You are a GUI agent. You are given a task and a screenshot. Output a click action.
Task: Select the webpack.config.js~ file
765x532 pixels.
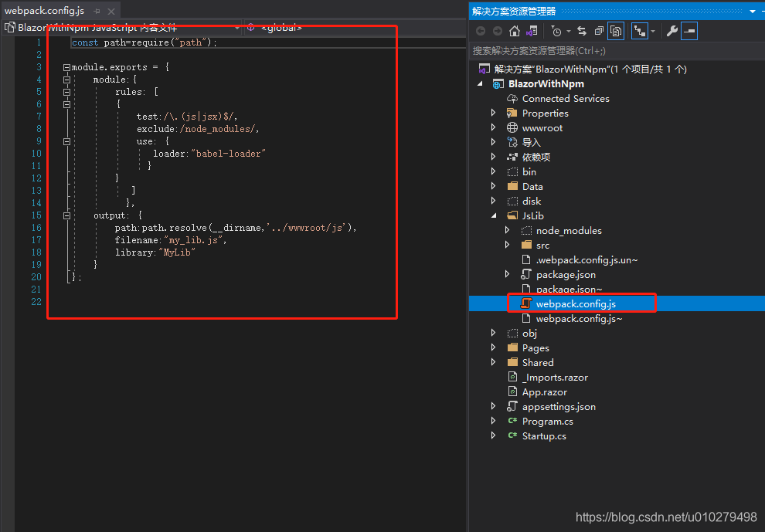[579, 318]
